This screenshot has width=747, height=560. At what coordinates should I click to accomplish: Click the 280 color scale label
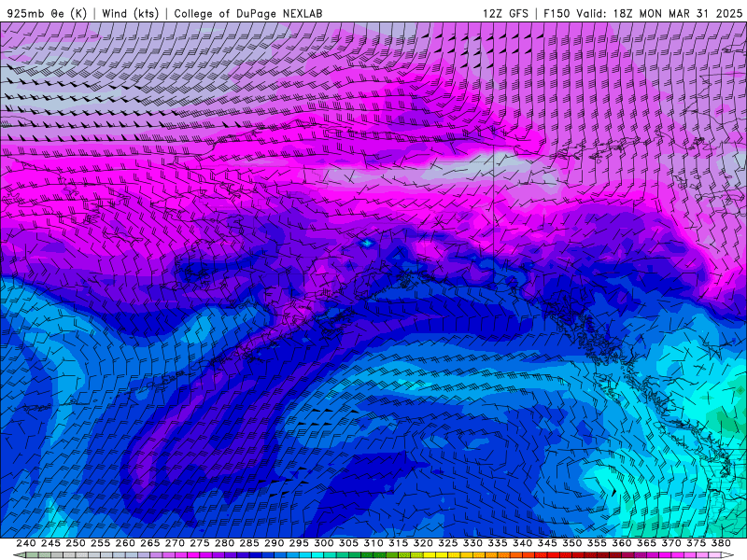point(224,543)
